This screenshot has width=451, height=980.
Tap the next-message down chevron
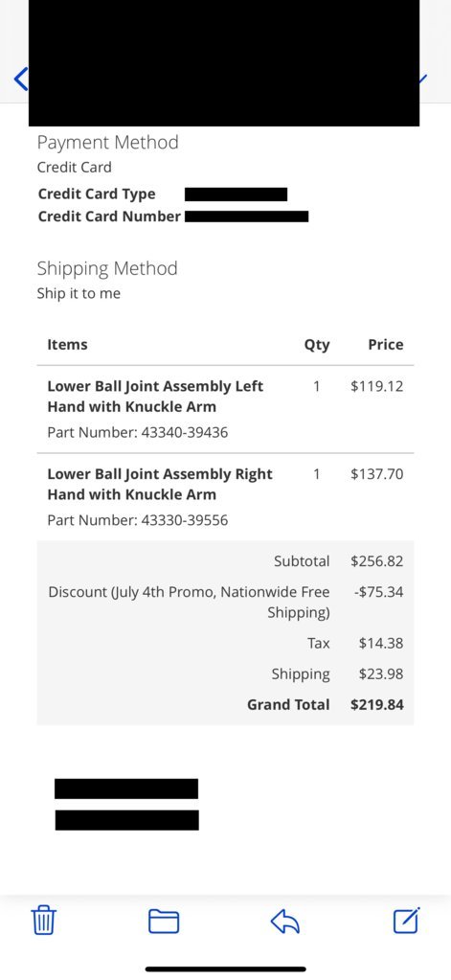pyautogui.click(x=423, y=80)
